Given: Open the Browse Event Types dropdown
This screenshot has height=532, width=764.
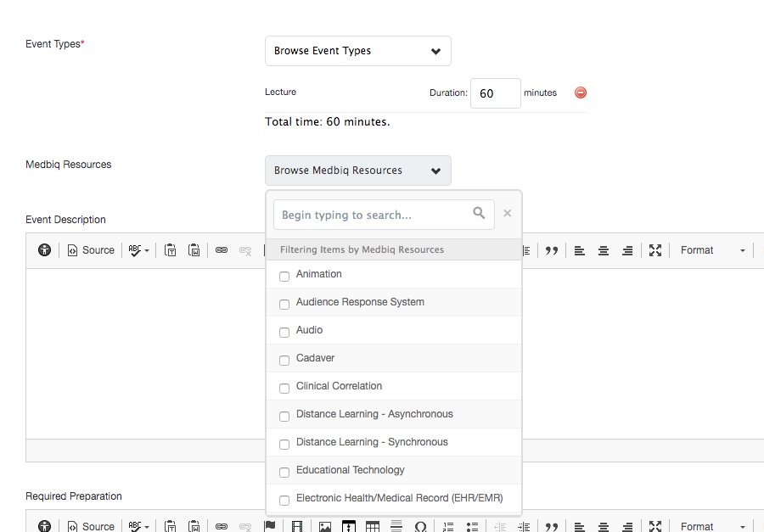Looking at the screenshot, I should [357, 51].
